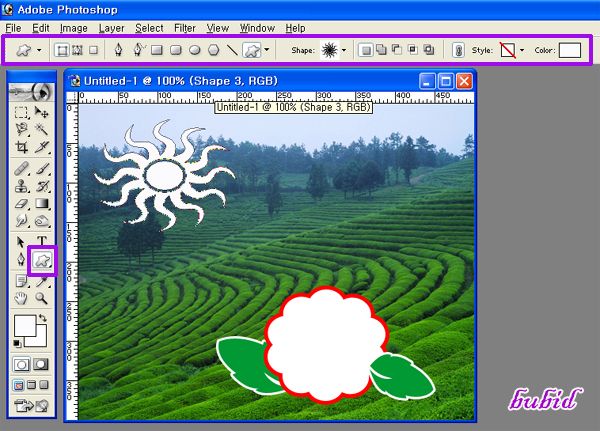
Task: Choose the Ellipse shape in options bar
Action: point(195,50)
